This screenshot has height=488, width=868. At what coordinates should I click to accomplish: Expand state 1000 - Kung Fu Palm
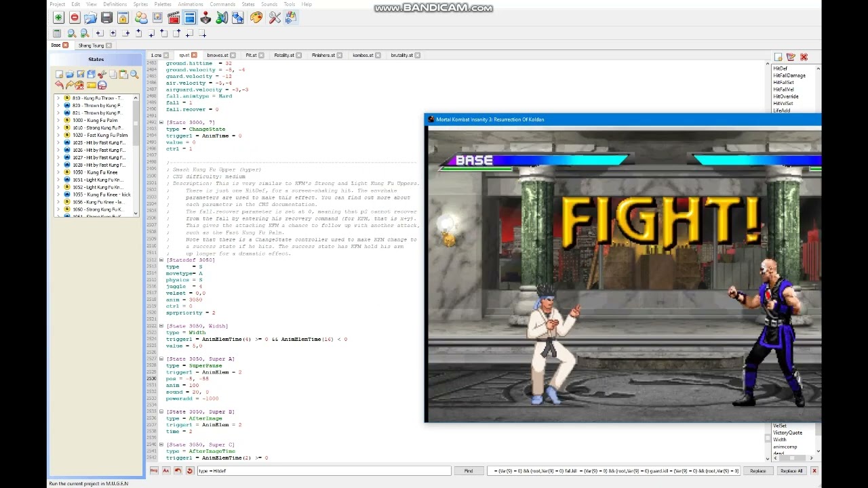59,120
